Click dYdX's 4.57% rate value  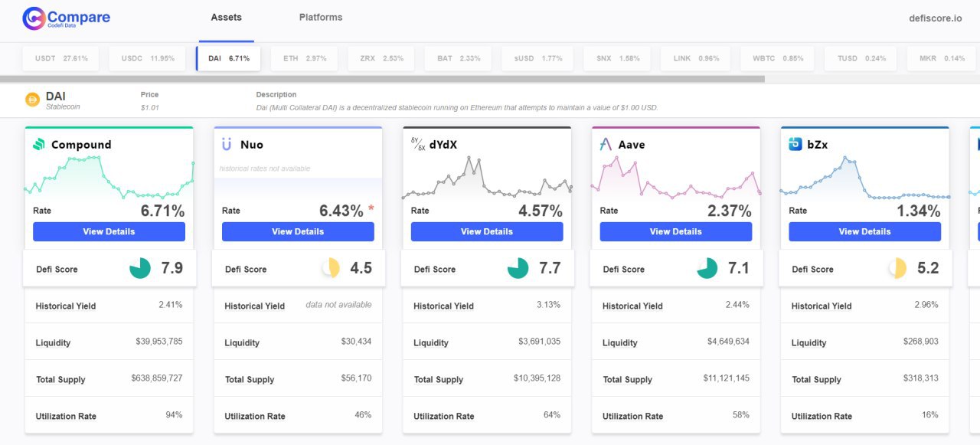point(541,211)
